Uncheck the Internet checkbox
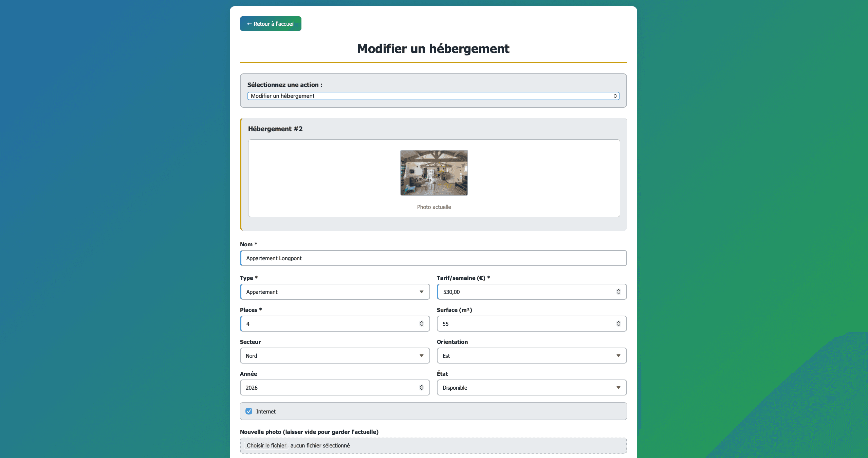 point(249,411)
